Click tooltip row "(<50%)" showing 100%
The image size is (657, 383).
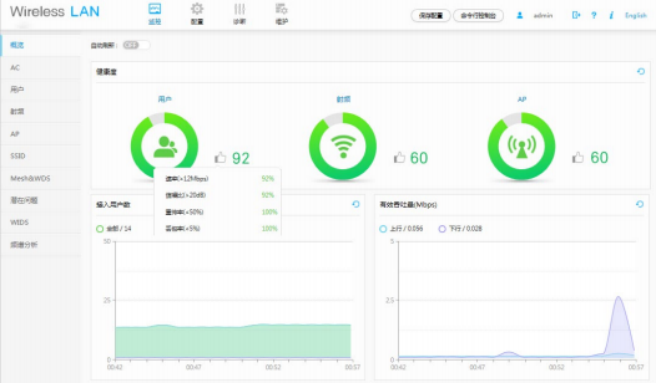[x=220, y=212]
